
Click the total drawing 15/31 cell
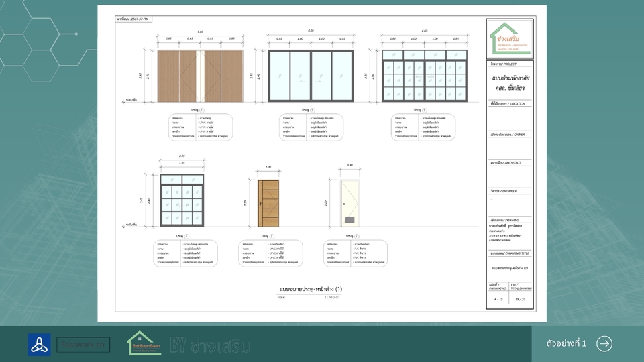pyautogui.click(x=520, y=299)
